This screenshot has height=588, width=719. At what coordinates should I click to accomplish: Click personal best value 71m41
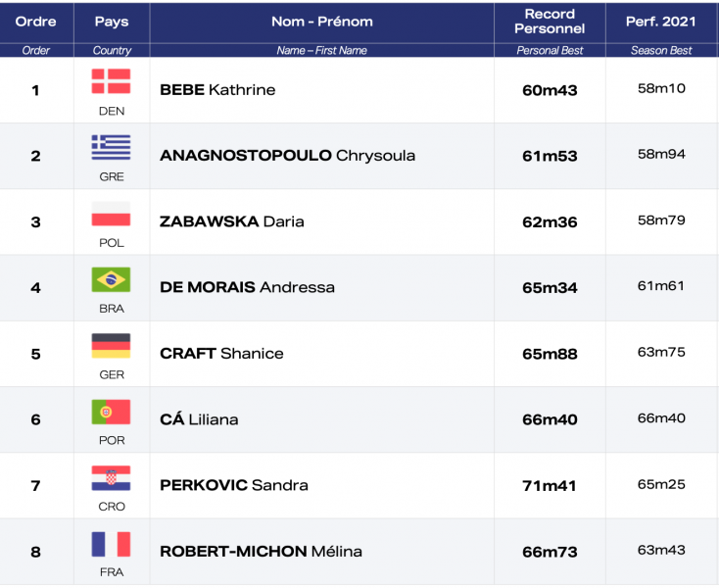[x=550, y=486]
